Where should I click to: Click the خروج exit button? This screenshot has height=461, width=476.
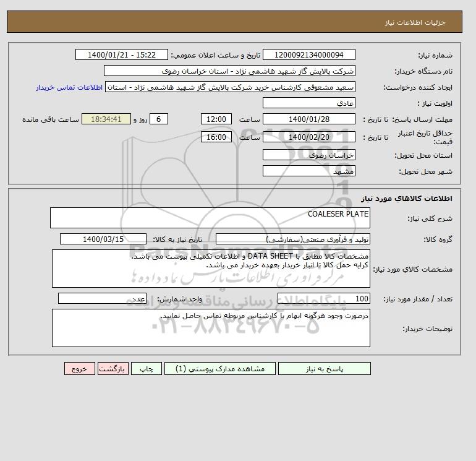[80, 369]
